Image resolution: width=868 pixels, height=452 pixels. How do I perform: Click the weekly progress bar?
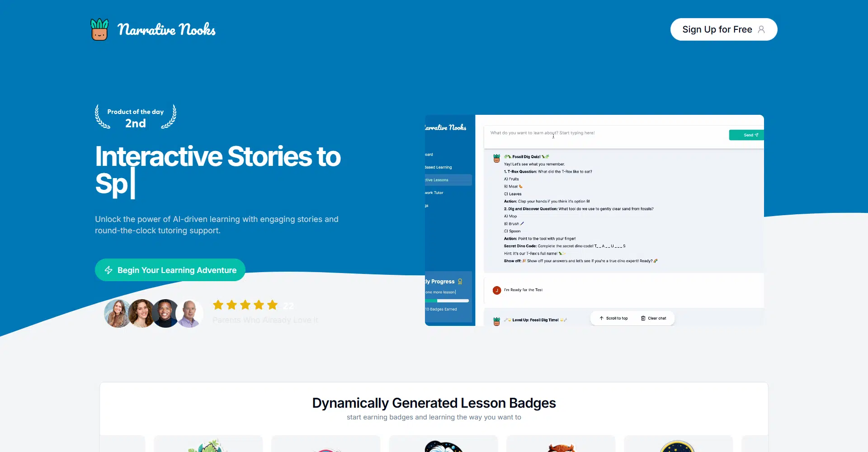447,301
